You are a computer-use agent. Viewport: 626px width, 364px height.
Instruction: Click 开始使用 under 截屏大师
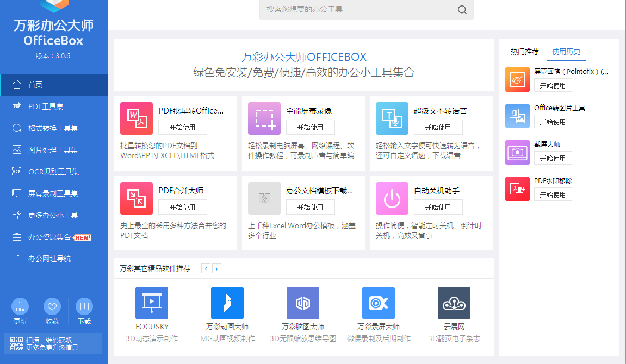553,158
